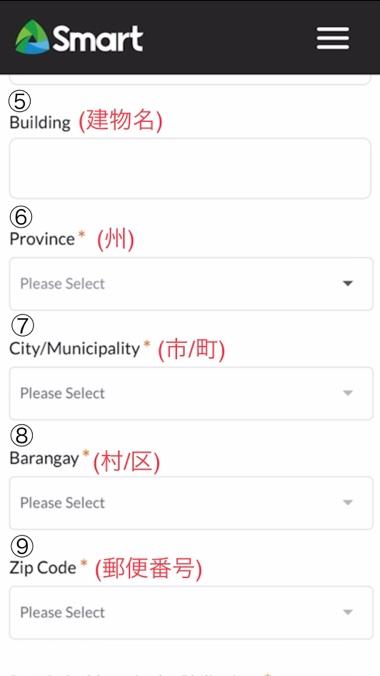Click the circled number 5 marker
Screen dimensions: 380x676
coord(21,102)
